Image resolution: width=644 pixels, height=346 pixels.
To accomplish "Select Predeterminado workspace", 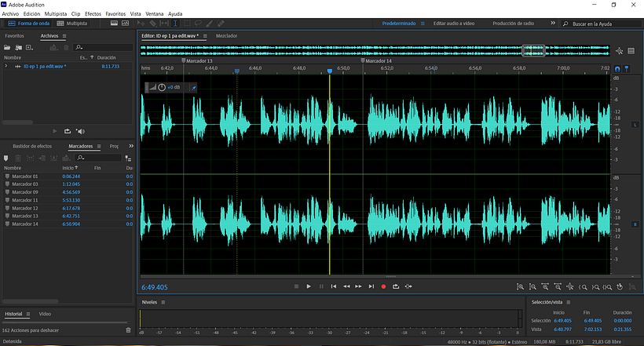I will click(399, 24).
